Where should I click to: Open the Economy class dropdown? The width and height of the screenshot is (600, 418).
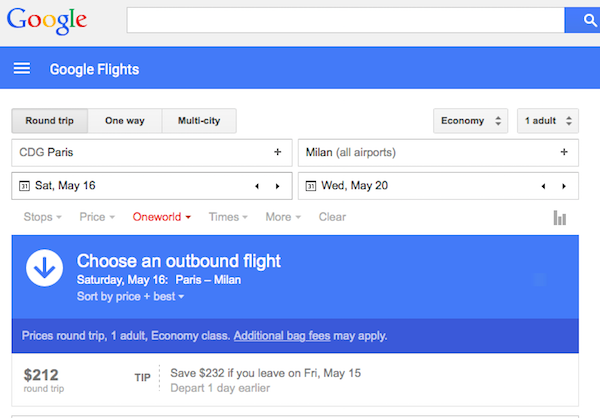[470, 121]
